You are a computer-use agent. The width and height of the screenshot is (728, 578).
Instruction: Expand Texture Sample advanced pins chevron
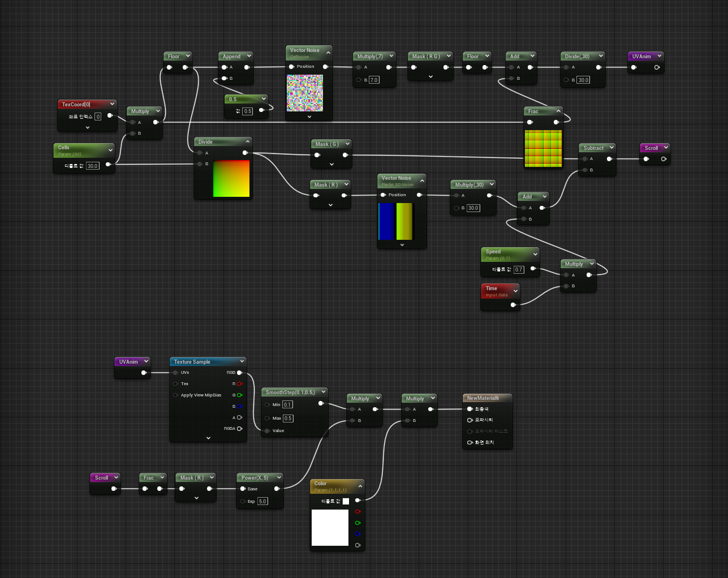pyautogui.click(x=208, y=438)
